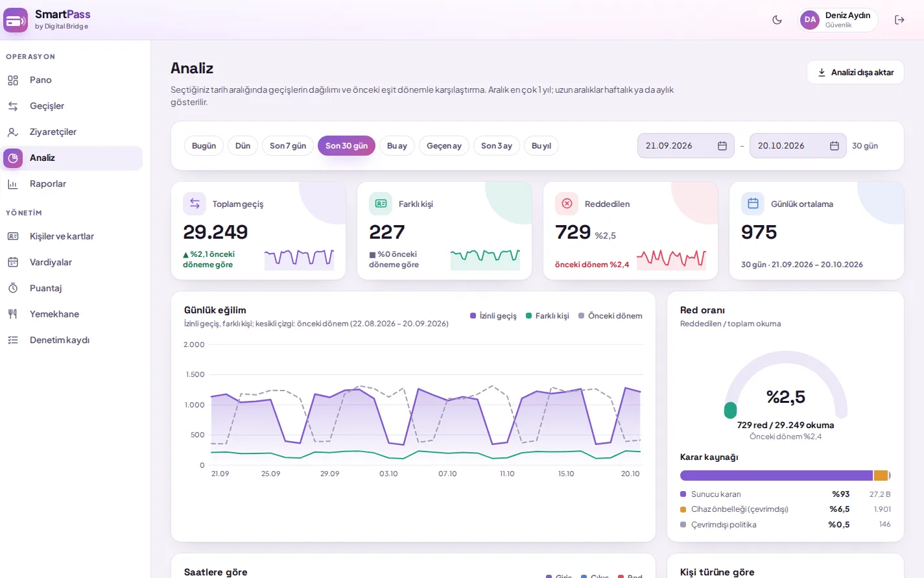Screen dimensions: 924x578
Task: Select the Dün date range
Action: coord(243,146)
